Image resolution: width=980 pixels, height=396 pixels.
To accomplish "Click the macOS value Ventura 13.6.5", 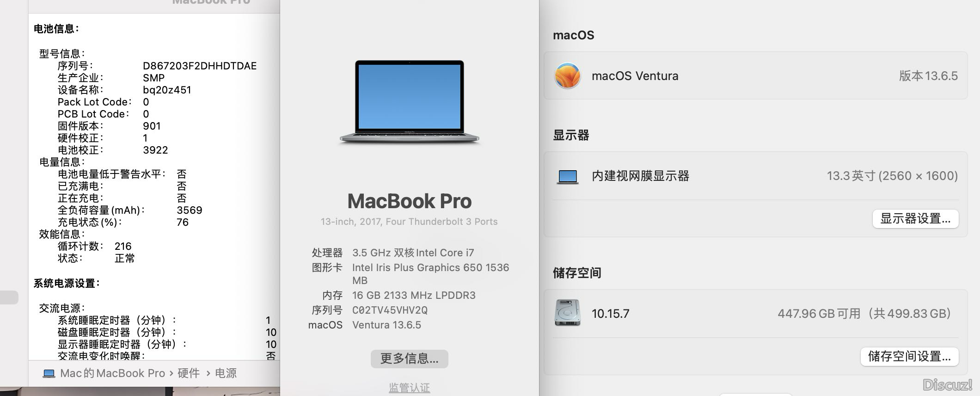I will pyautogui.click(x=386, y=325).
